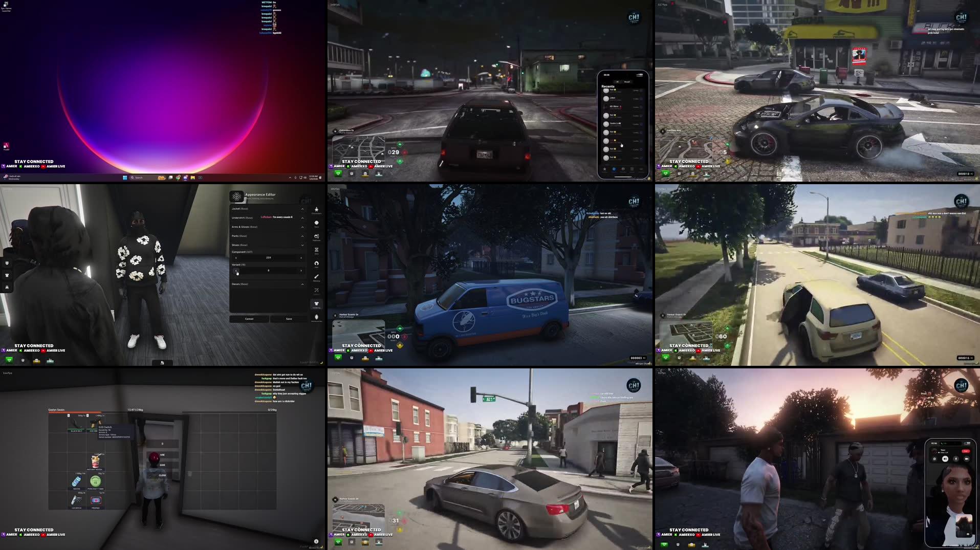Click Cancel in the Appearance Editor

249,318
